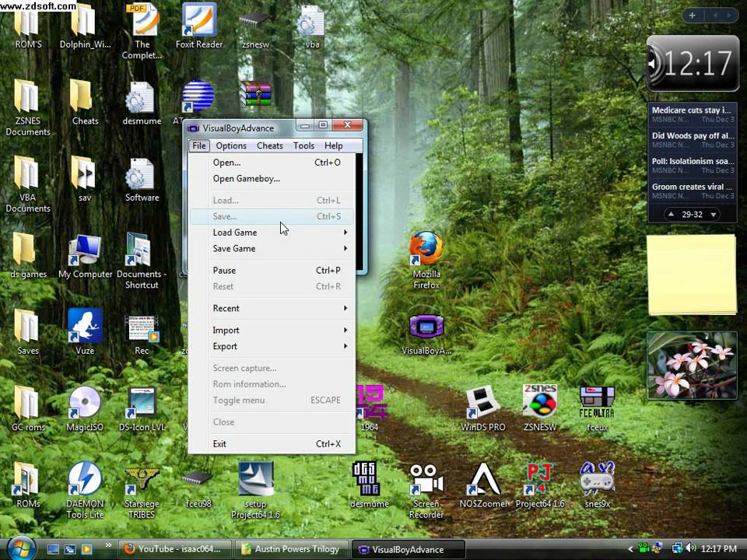Open 'Did Woods pay off al...' headline
The width and height of the screenshot is (747, 560).
(x=693, y=140)
